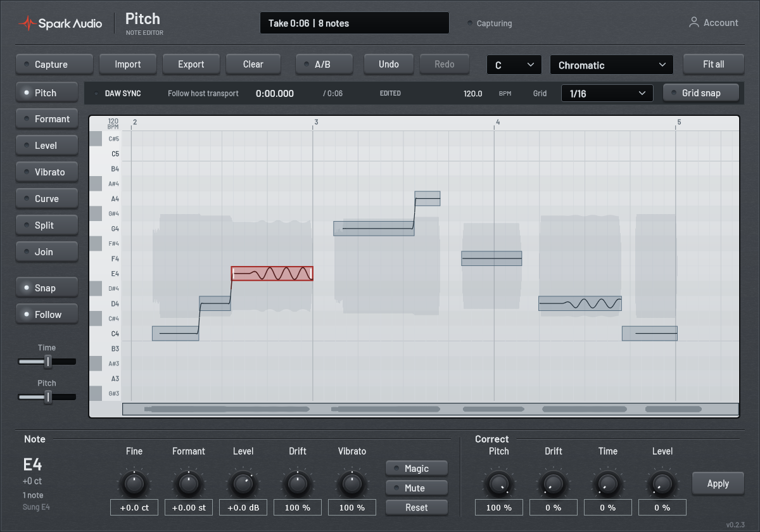Click the Undo button
The image size is (760, 532).
pos(389,64)
